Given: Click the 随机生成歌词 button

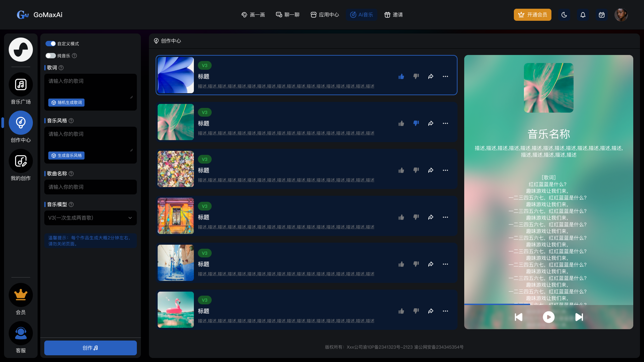Looking at the screenshot, I should (66, 103).
